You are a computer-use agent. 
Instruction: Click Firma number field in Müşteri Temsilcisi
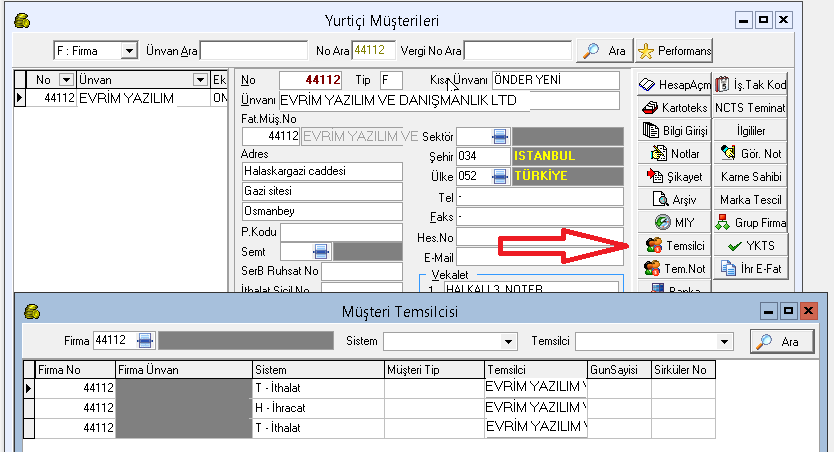[115, 341]
